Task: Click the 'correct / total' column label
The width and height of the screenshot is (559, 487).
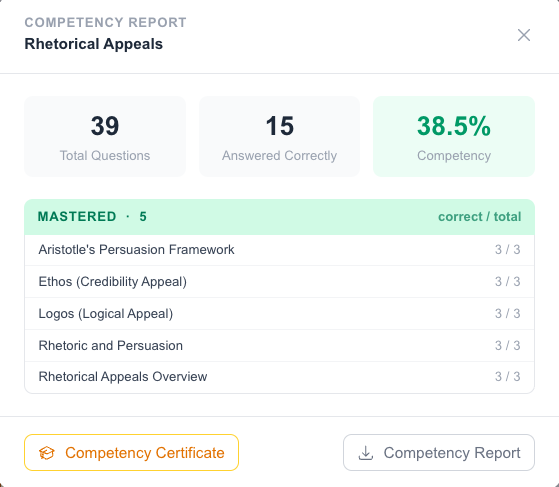Action: click(479, 217)
